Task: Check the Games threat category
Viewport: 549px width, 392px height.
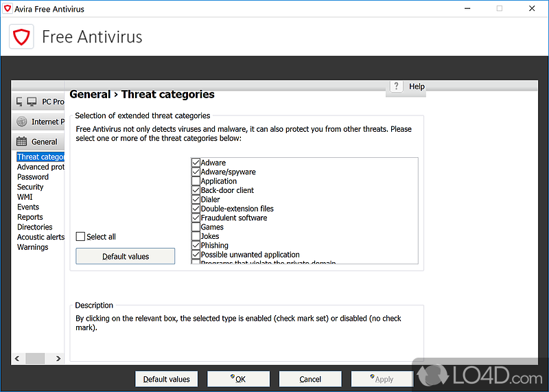Action: pos(196,227)
